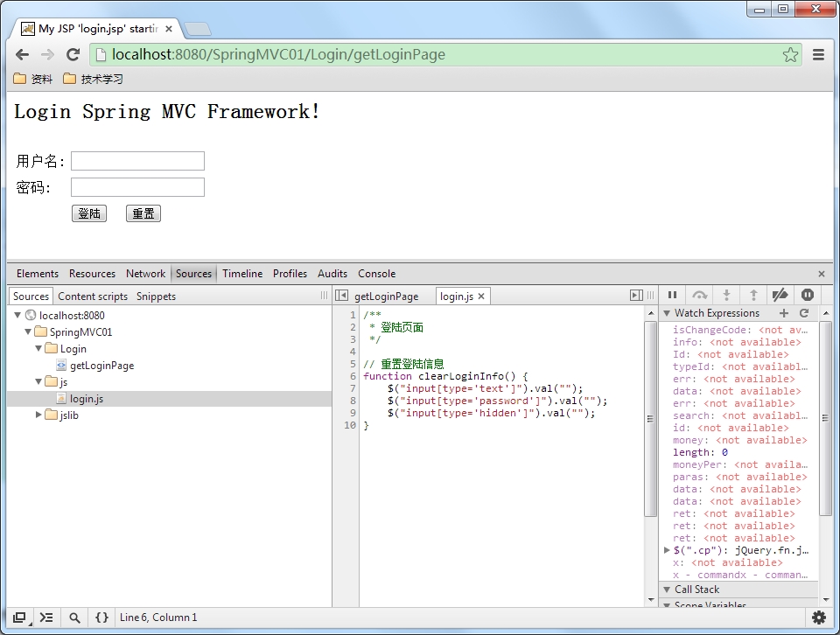Open the Profiles tab
Image resolution: width=840 pixels, height=635 pixels.
(290, 274)
